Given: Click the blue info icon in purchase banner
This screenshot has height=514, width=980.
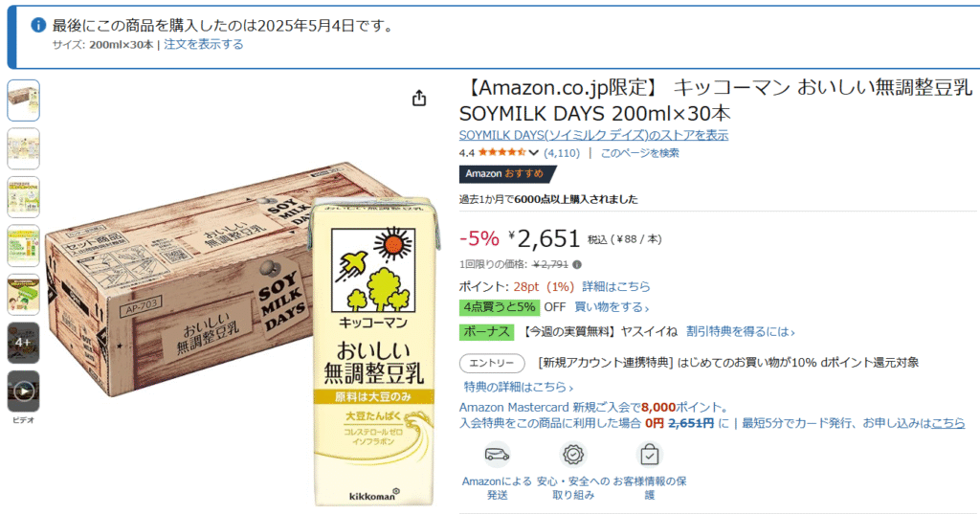Looking at the screenshot, I should pos(38,25).
